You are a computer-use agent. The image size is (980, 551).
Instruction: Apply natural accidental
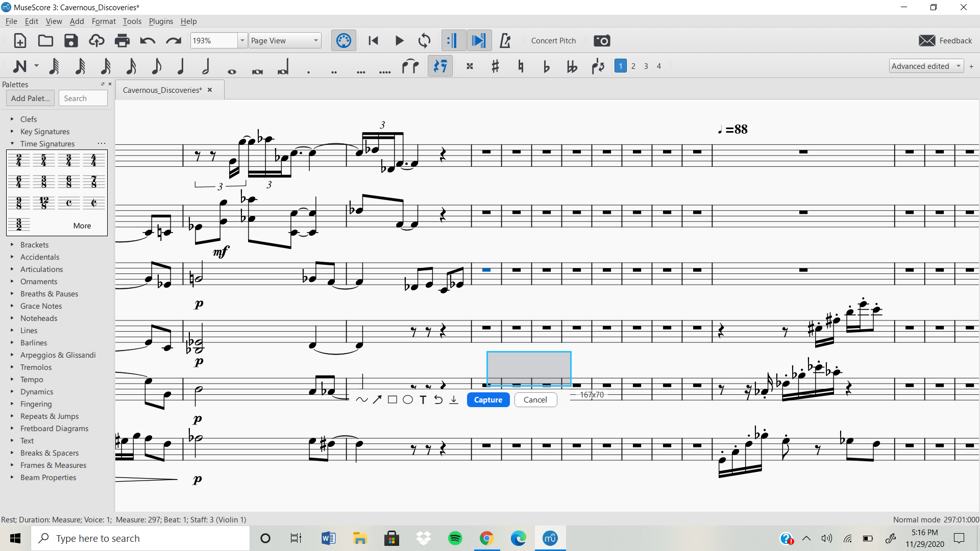click(521, 66)
